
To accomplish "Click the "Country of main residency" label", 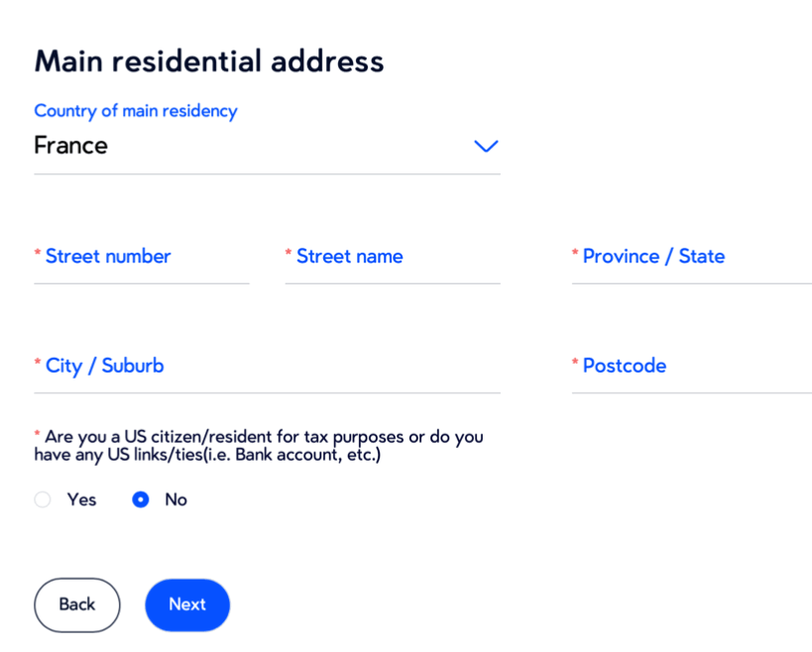I will [x=136, y=111].
